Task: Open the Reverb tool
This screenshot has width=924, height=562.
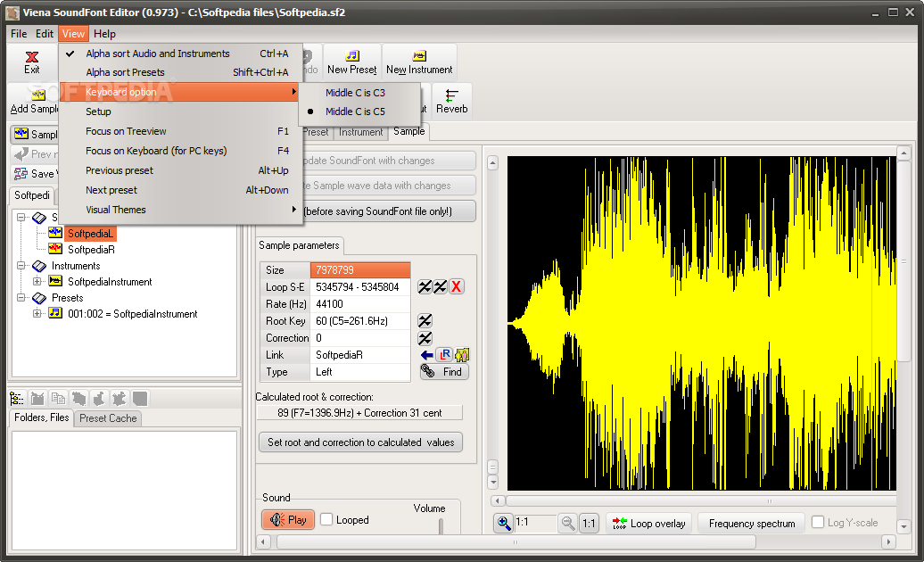Action: (452, 102)
